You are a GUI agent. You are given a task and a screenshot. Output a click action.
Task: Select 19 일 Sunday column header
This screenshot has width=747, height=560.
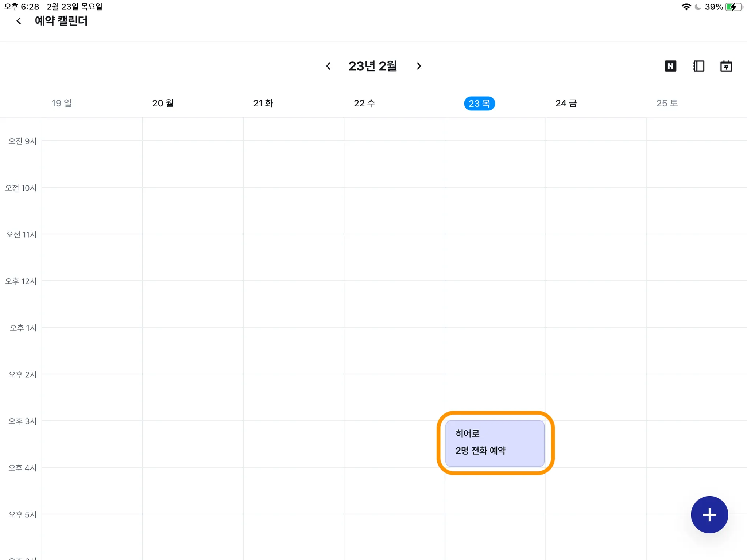click(61, 103)
